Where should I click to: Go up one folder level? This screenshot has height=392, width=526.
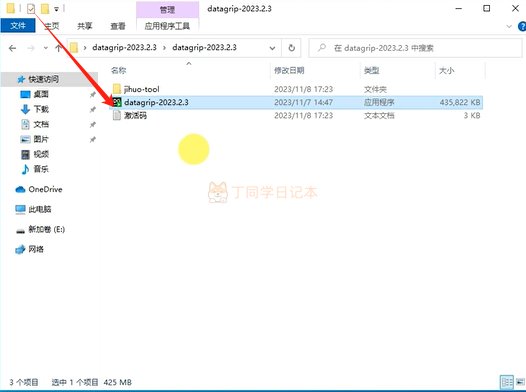[x=58, y=48]
